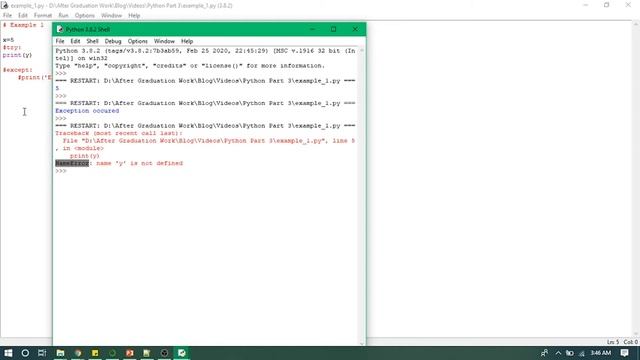
Task: Click the shell scrollbar's up arrow
Action: click(362, 50)
